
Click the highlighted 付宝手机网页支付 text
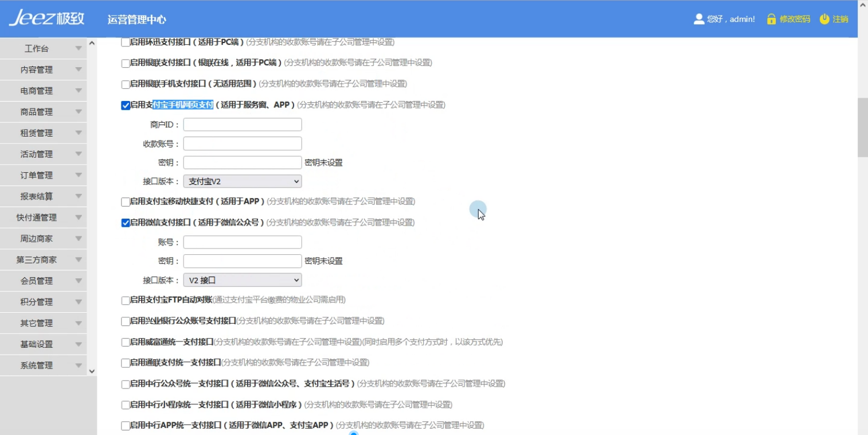point(183,104)
